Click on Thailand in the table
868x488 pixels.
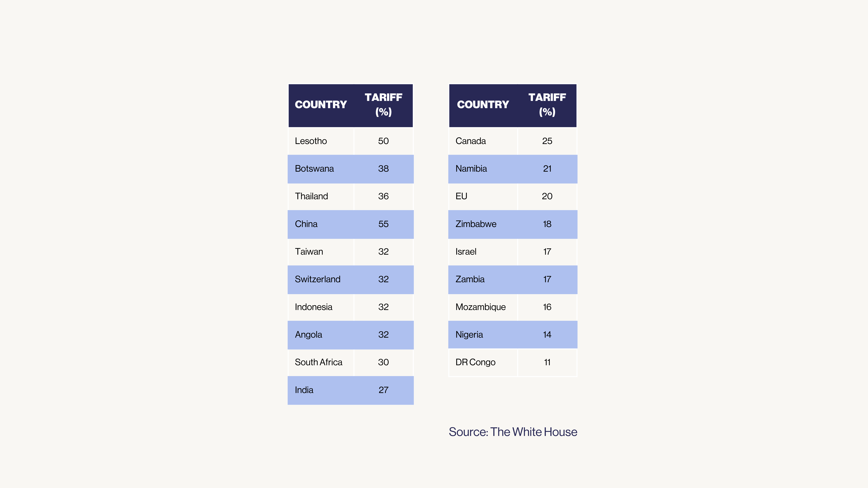point(311,196)
